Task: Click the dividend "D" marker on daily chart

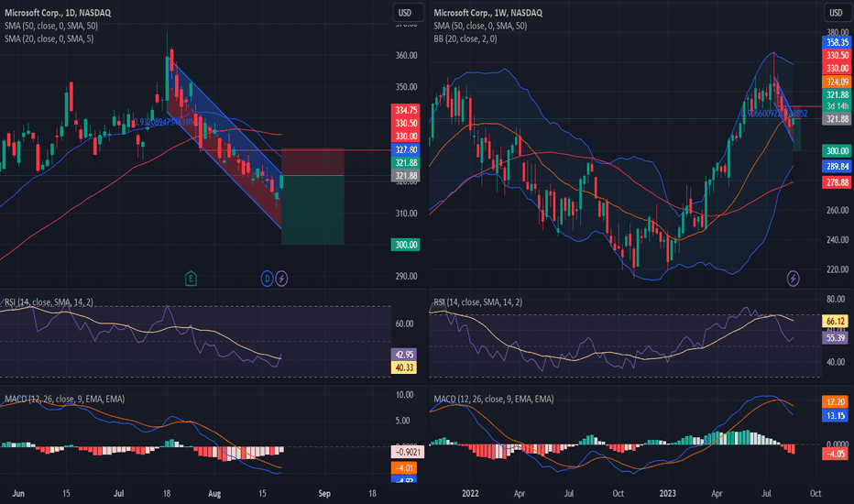Action: tap(267, 279)
